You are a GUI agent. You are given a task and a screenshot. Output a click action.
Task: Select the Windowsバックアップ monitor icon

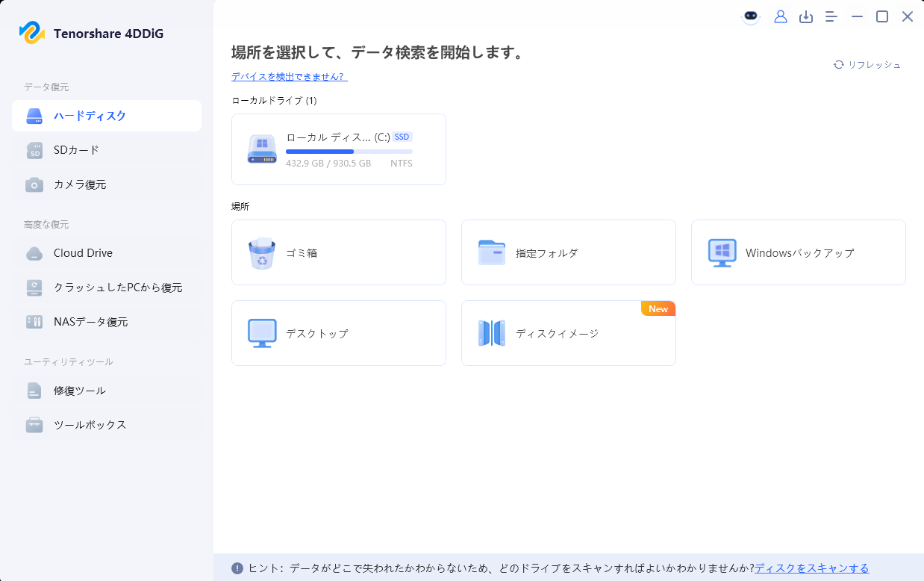[x=722, y=253]
